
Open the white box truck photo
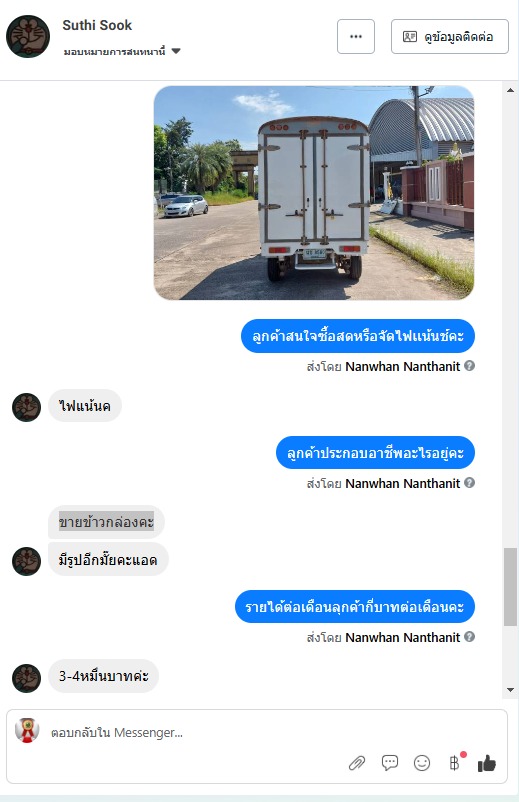point(314,192)
